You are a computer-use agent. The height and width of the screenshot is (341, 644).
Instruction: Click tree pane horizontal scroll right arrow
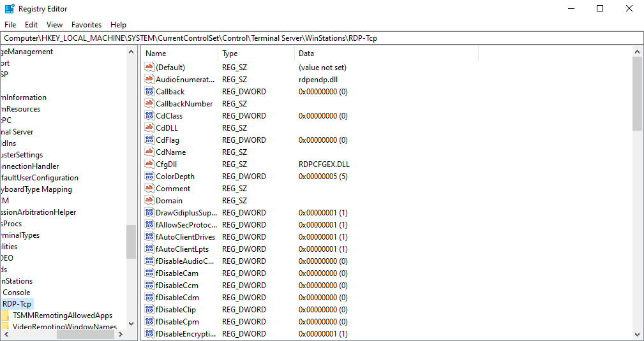(121, 335)
